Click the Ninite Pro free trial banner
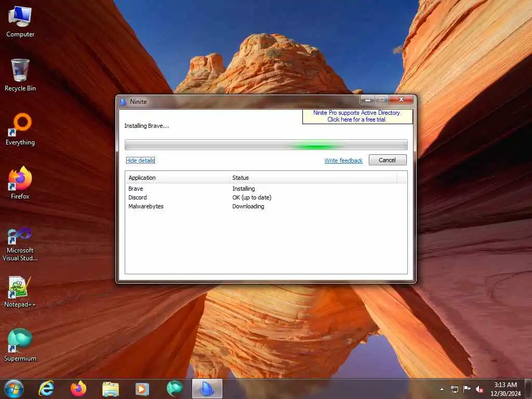 pos(357,116)
